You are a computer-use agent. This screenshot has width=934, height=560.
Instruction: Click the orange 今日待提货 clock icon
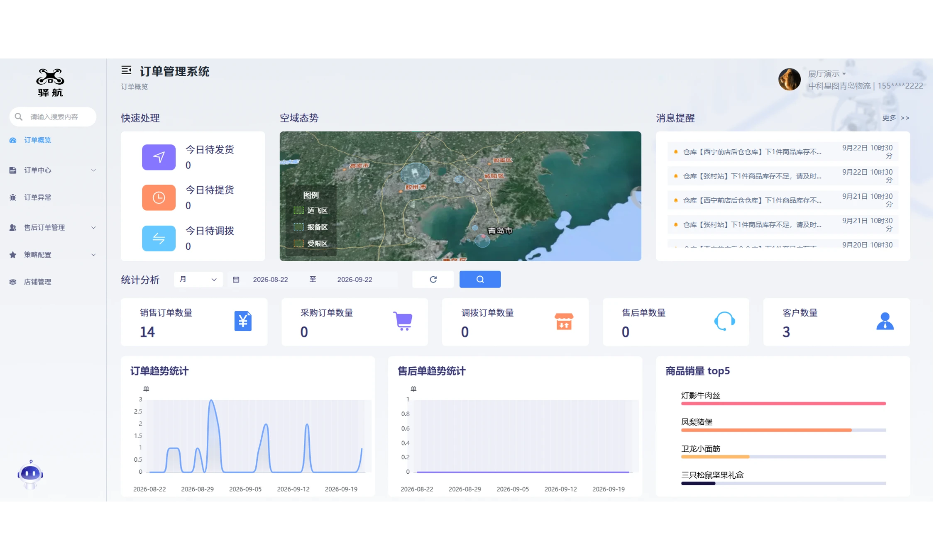click(159, 197)
